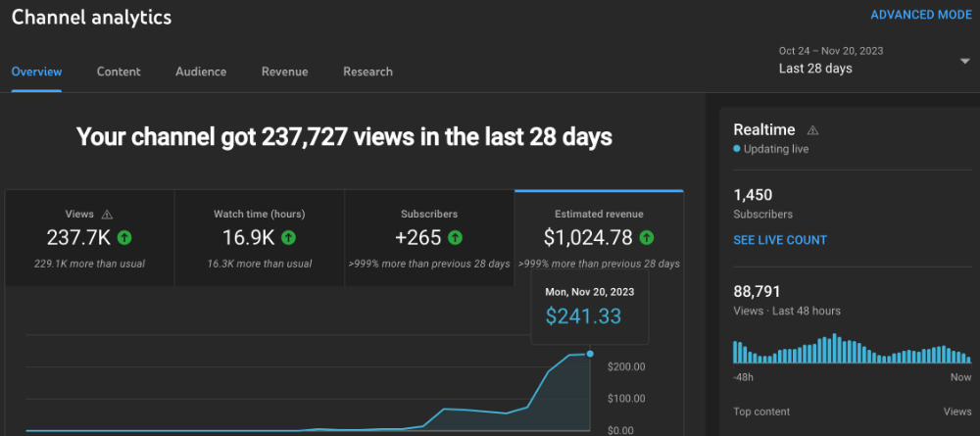Switch to the Audience tab

tap(201, 72)
